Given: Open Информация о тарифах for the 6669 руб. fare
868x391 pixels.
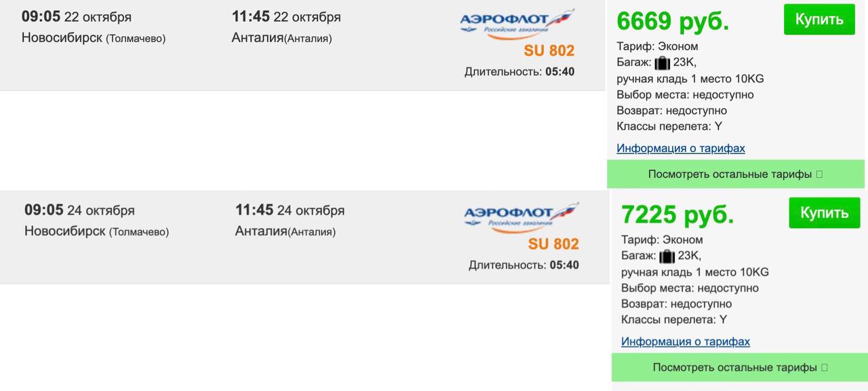Looking at the screenshot, I should 681,149.
